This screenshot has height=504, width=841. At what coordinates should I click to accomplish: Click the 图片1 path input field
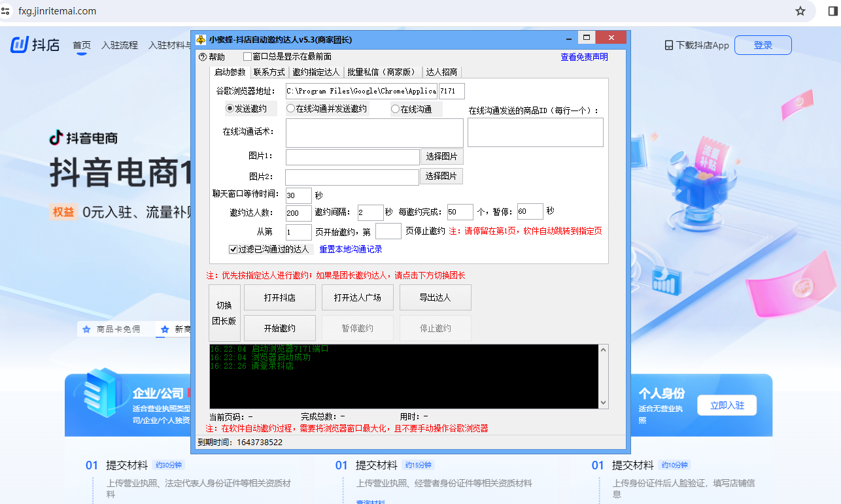352,157
